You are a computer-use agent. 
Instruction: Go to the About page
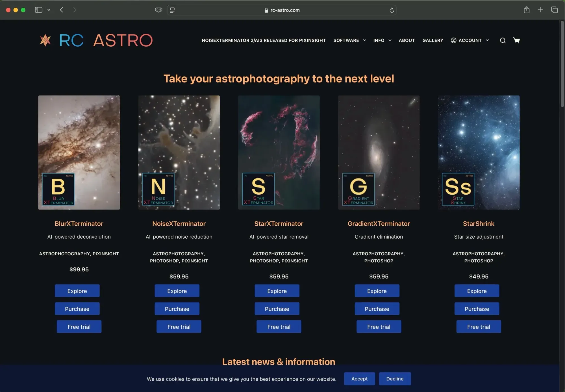coord(407,40)
